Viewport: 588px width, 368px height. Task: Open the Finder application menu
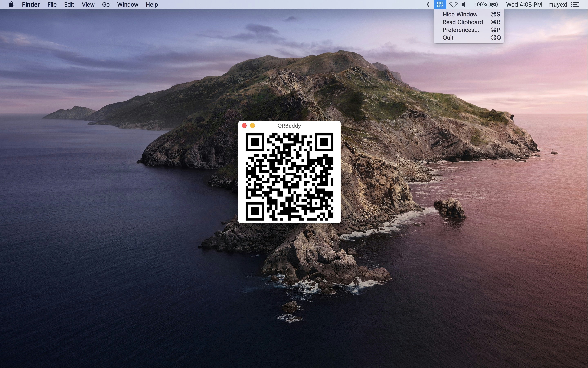tap(31, 4)
